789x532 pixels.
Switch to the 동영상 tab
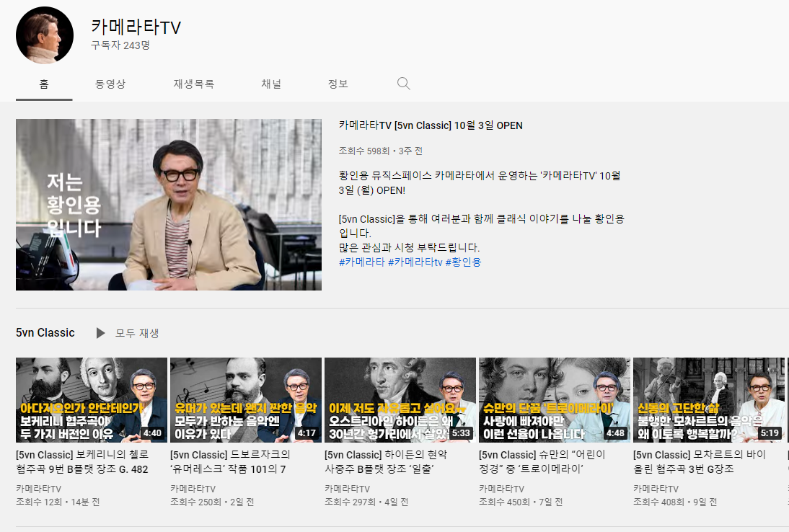coord(110,84)
